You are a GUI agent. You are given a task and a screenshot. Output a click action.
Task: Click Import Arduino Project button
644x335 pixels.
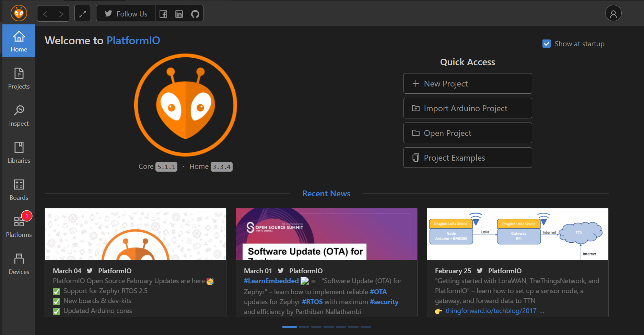click(x=468, y=108)
